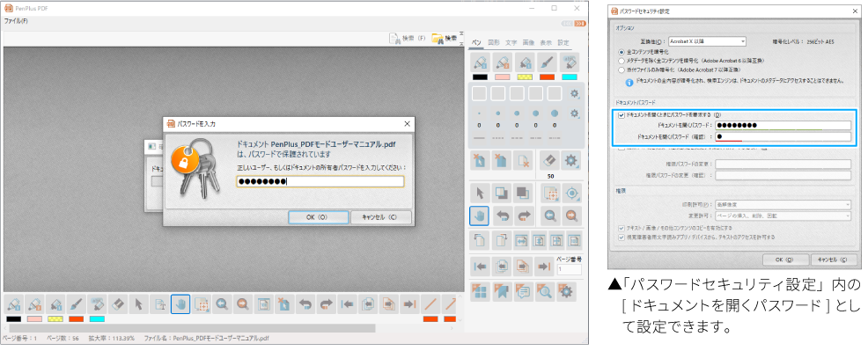868x351 pixels.
Task: Open pen thickness gear settings in right panel
Action: (x=575, y=113)
